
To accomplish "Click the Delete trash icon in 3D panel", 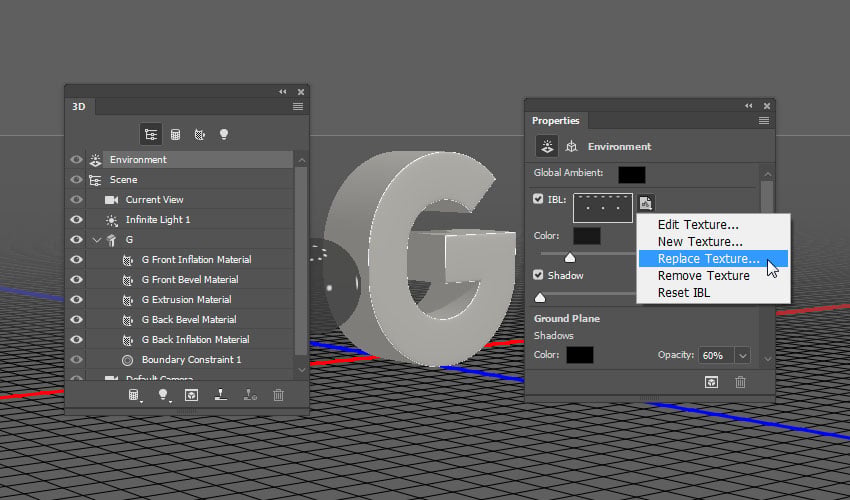I will tap(278, 395).
